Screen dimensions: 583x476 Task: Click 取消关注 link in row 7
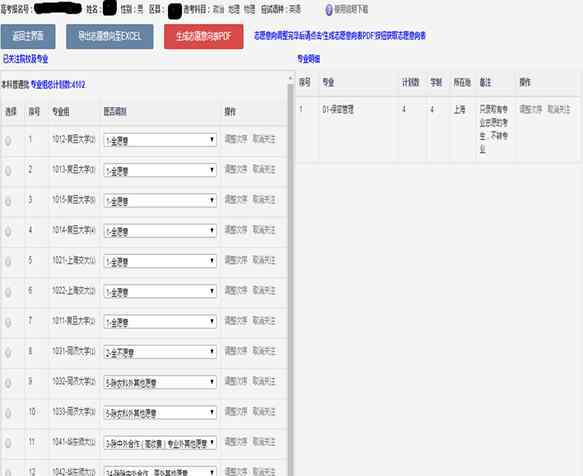pos(264,321)
